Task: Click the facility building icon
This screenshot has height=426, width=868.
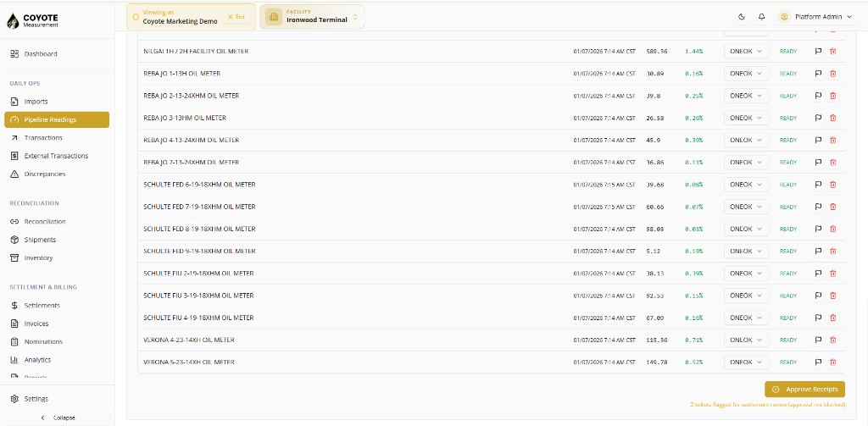Action: tap(273, 17)
